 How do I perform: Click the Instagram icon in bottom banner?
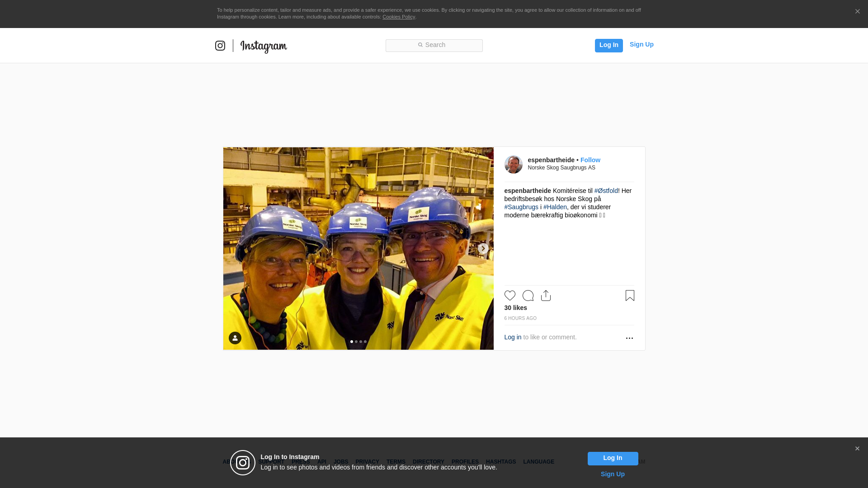(x=243, y=463)
